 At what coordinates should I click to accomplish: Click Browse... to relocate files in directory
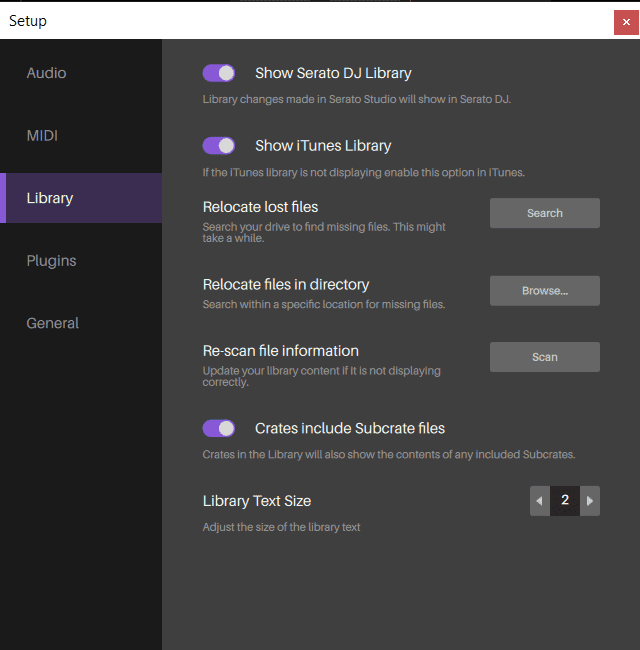tap(545, 291)
